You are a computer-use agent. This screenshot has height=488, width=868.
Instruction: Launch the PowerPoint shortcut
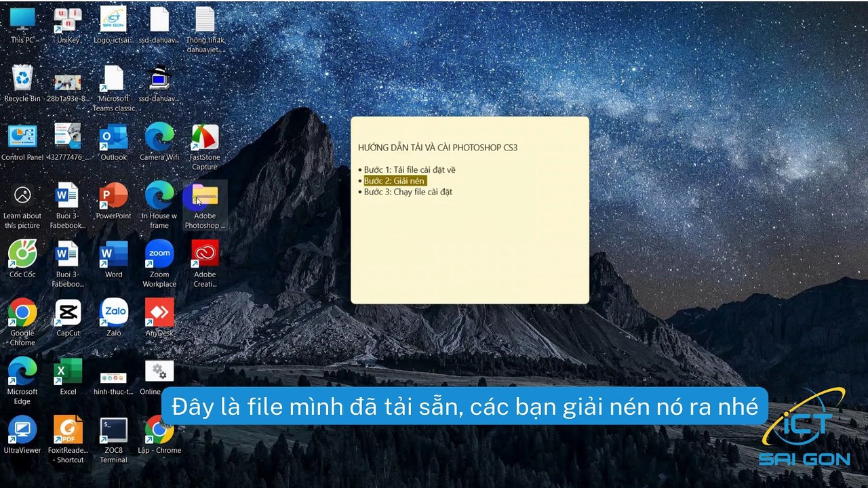113,201
